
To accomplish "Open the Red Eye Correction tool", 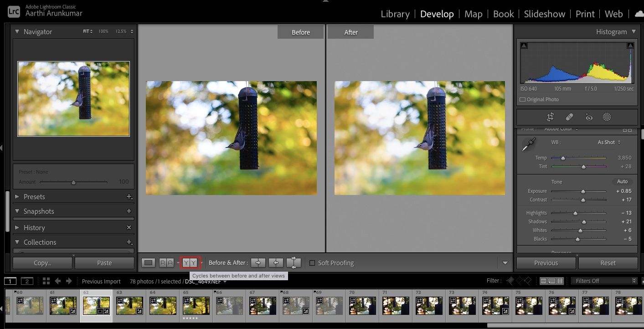I will pyautogui.click(x=589, y=117).
